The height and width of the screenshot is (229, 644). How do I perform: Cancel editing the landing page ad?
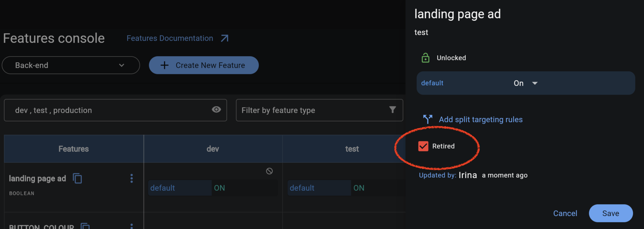565,213
